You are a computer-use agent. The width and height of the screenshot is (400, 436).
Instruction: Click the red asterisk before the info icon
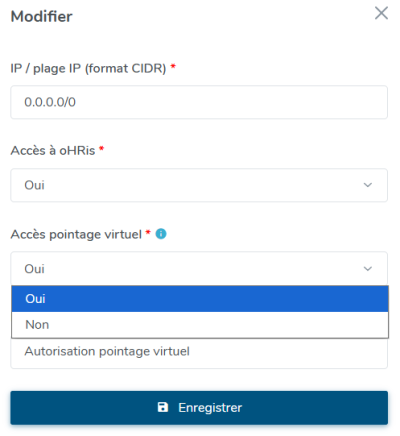coord(148,232)
